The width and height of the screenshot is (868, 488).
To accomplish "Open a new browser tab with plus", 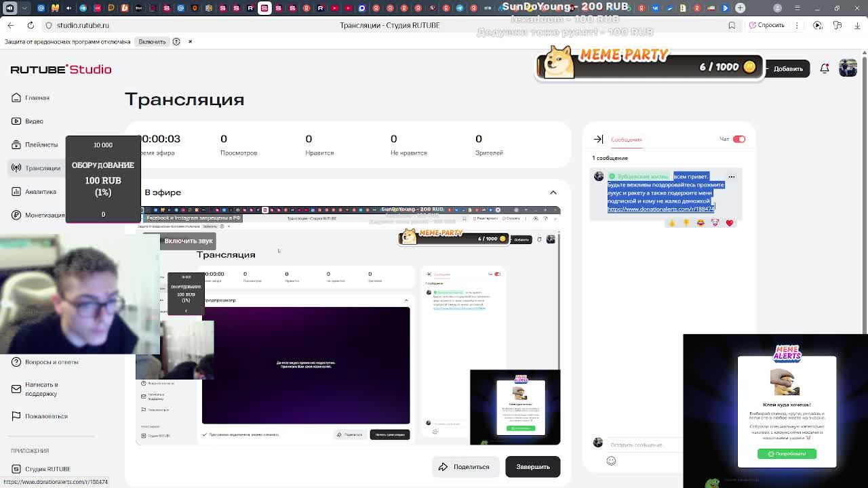I will click(741, 8).
